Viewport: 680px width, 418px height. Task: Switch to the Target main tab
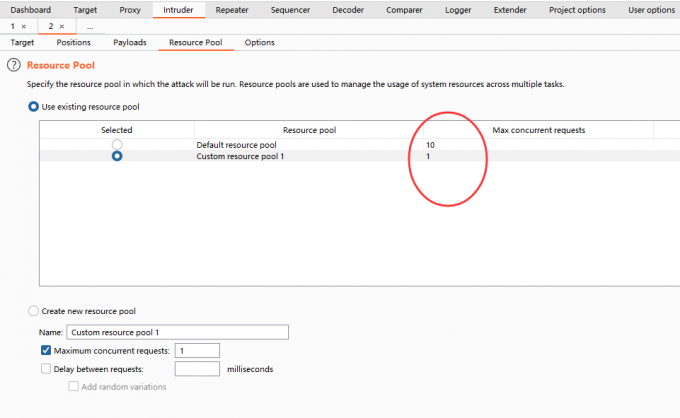85,10
